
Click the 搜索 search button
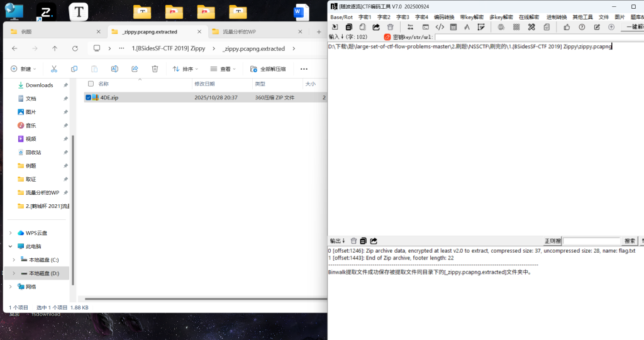point(630,241)
